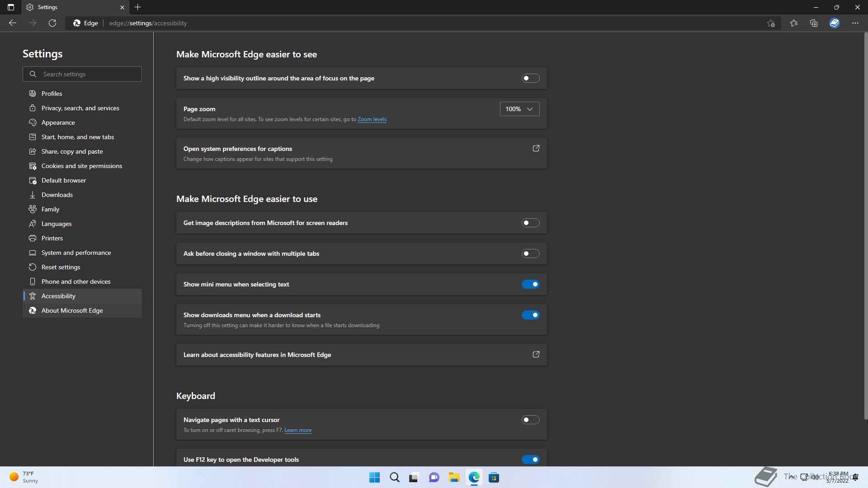Click the Printers icon in sidebar
Viewport: 868px width, 488px height.
click(x=33, y=238)
